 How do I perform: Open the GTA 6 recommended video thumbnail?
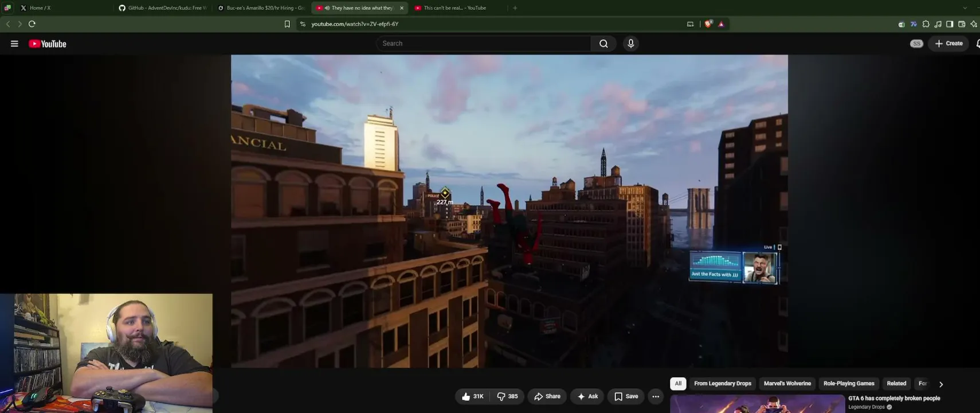coord(757,404)
